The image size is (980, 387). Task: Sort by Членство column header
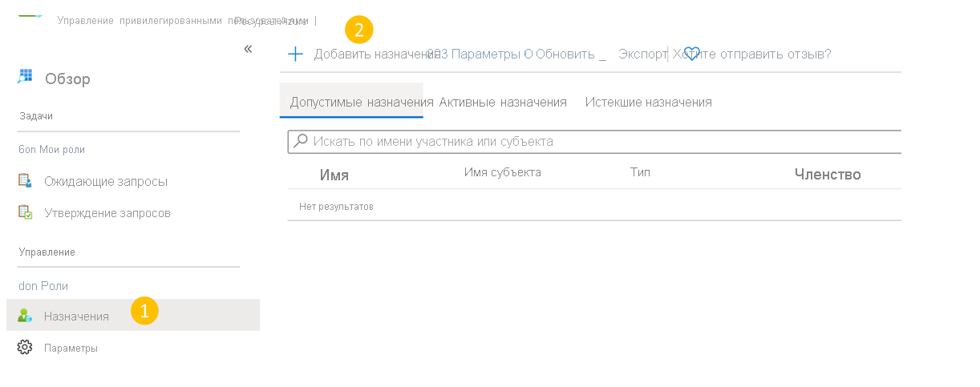pyautogui.click(x=828, y=174)
